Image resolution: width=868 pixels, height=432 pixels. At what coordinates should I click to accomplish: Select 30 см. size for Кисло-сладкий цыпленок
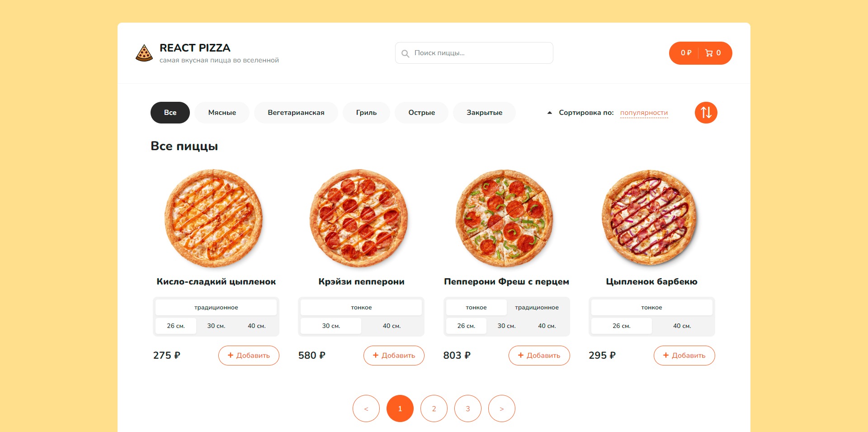pyautogui.click(x=216, y=326)
